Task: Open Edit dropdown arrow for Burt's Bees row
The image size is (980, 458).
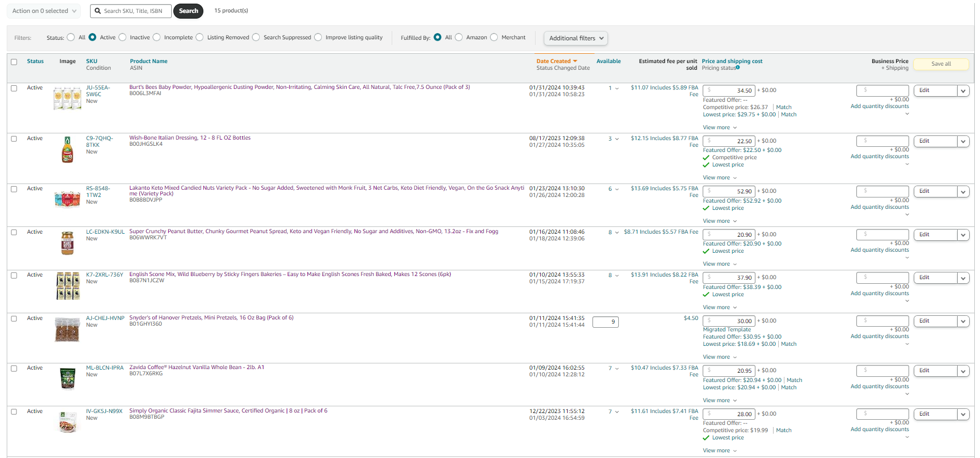Action: [963, 91]
